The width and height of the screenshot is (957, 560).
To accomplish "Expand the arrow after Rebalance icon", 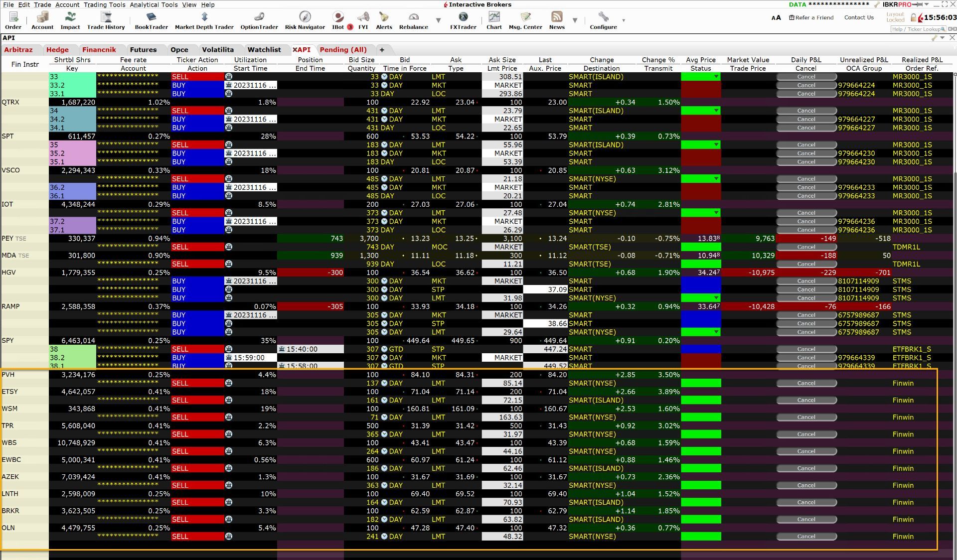I will [x=439, y=21].
